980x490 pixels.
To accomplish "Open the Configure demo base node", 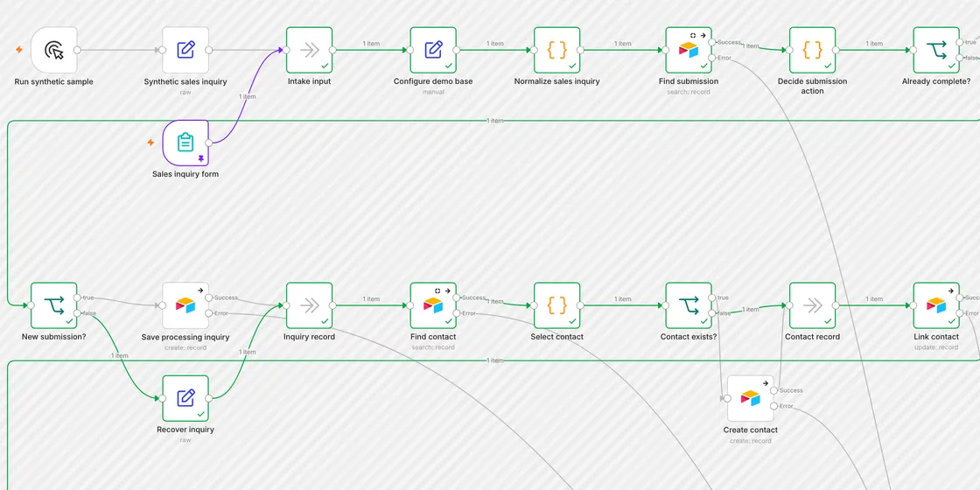I will coord(433,50).
